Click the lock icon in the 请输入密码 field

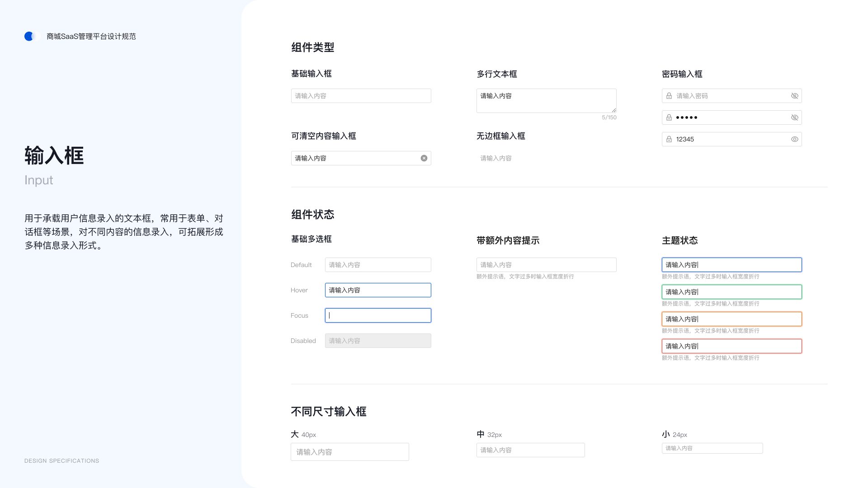point(669,96)
